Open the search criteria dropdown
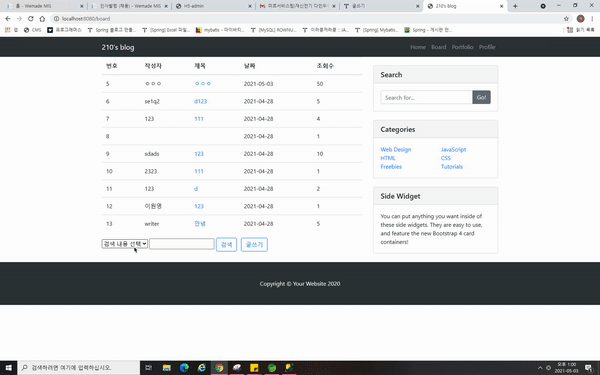 coord(125,244)
